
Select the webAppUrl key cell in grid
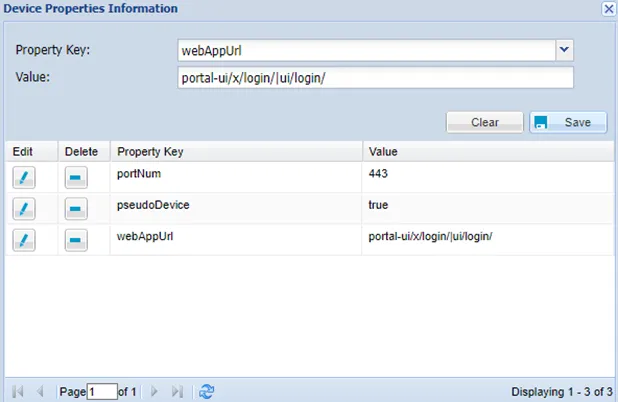click(236, 240)
